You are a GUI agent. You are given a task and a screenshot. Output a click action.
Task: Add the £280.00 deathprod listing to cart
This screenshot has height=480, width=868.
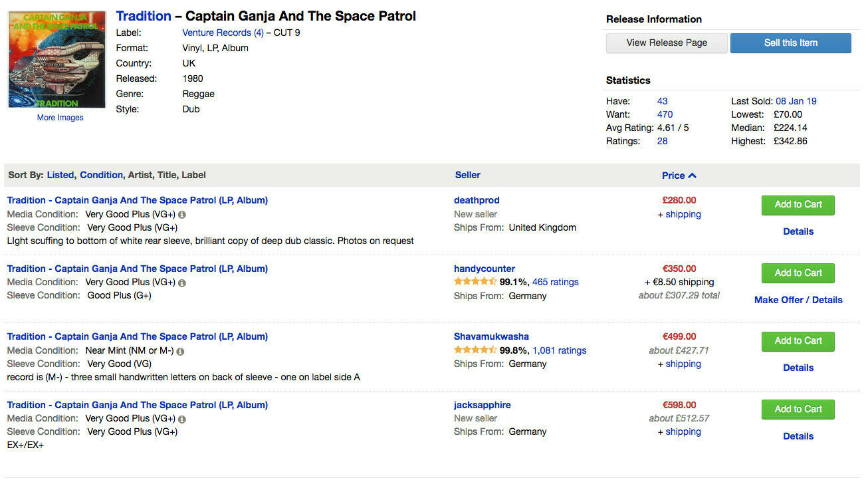click(798, 205)
